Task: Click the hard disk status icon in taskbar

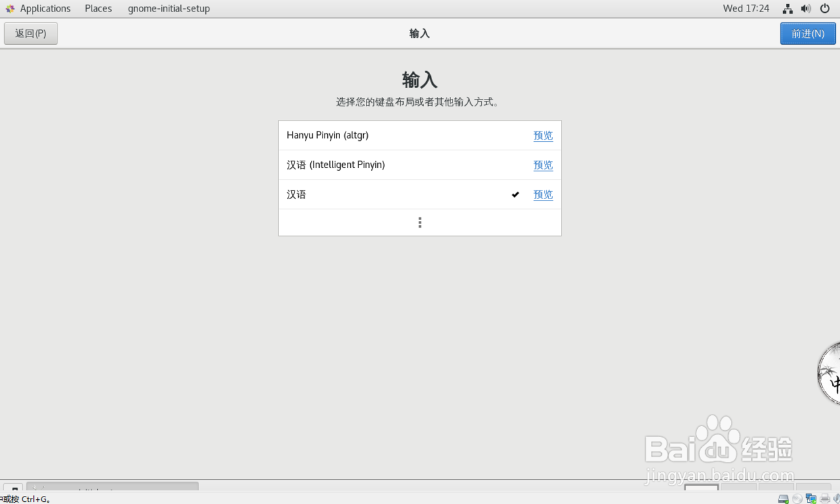Action: [783, 498]
